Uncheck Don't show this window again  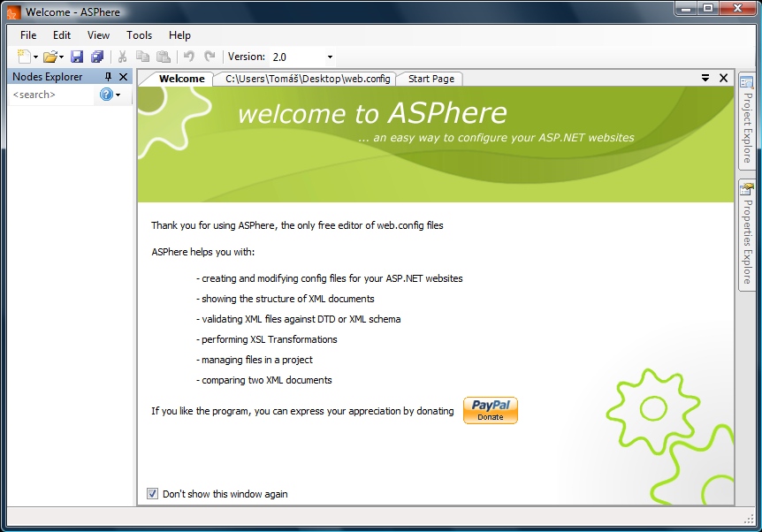152,494
